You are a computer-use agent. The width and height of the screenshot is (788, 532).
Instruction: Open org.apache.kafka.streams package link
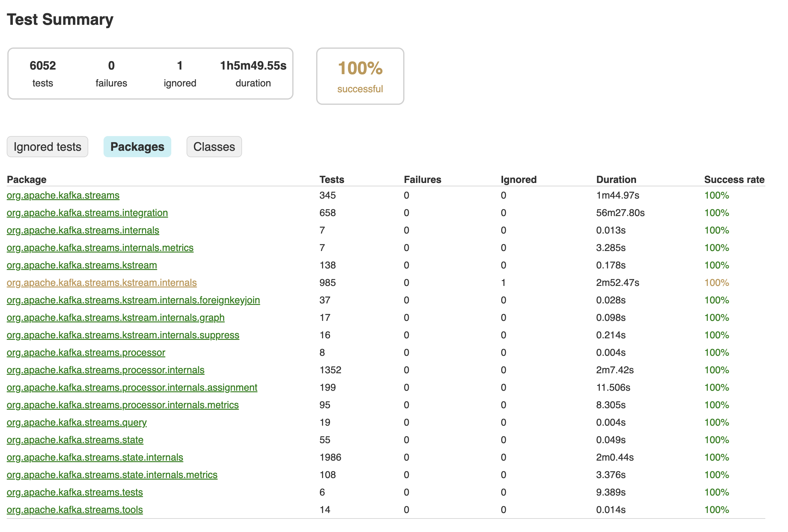[63, 195]
